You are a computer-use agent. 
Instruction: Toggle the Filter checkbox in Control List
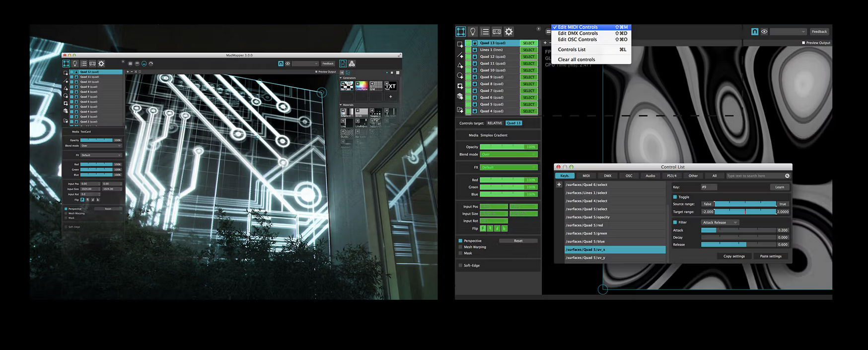click(675, 222)
